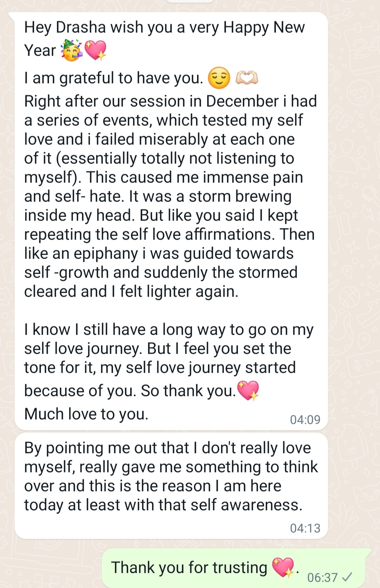The width and height of the screenshot is (380, 588).
Task: Tap the party face emoji after Year
Action: 71,50
